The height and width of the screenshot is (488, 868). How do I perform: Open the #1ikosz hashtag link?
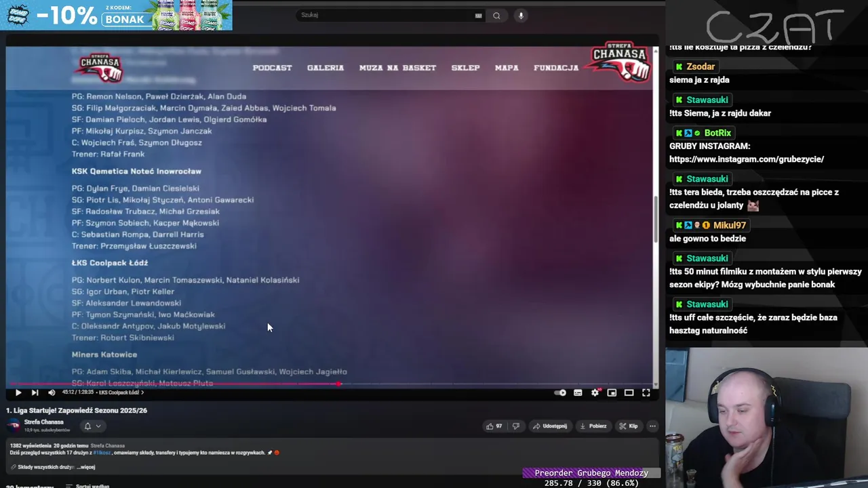(x=102, y=453)
